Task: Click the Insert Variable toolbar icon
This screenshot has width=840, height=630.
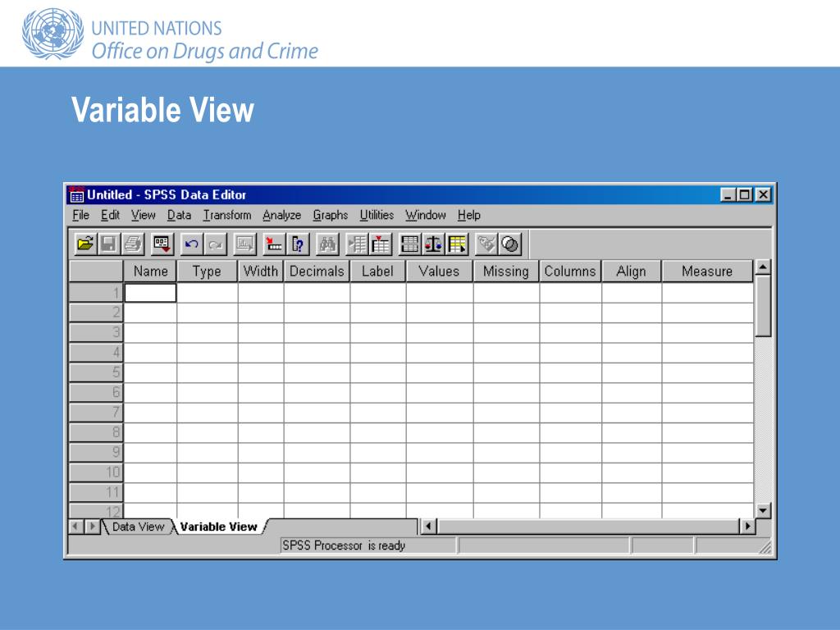Action: [381, 244]
